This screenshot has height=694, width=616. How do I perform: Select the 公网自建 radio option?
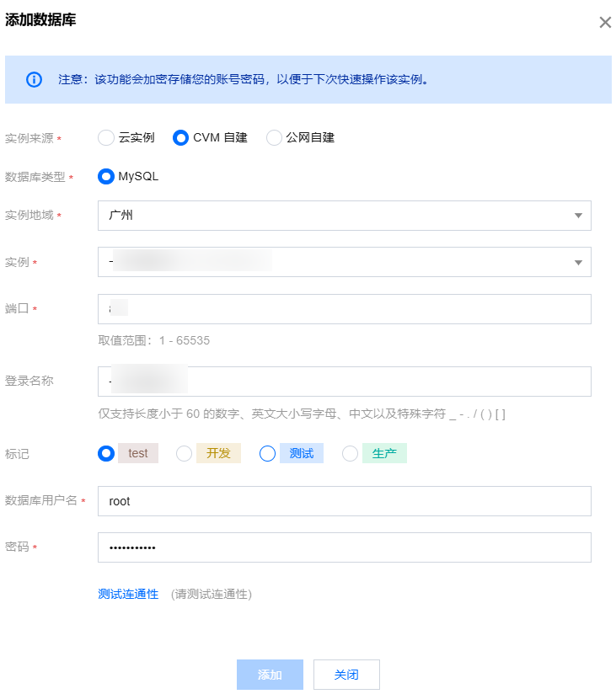click(274, 137)
